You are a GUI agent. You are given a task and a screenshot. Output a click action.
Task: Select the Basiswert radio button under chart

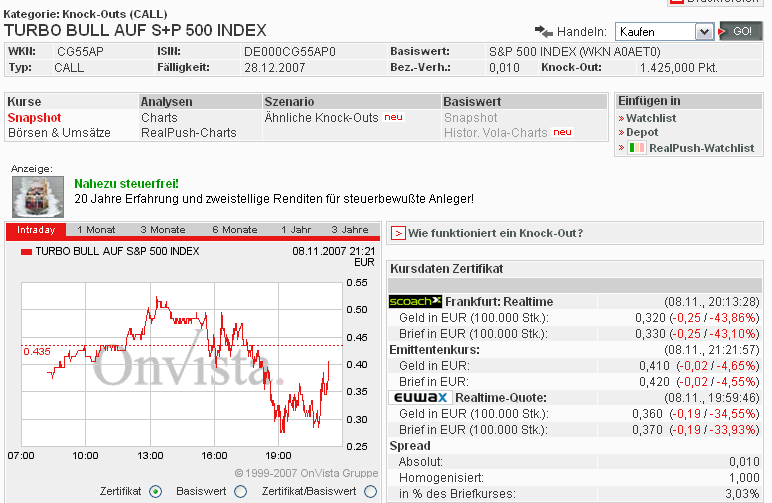[x=240, y=491]
